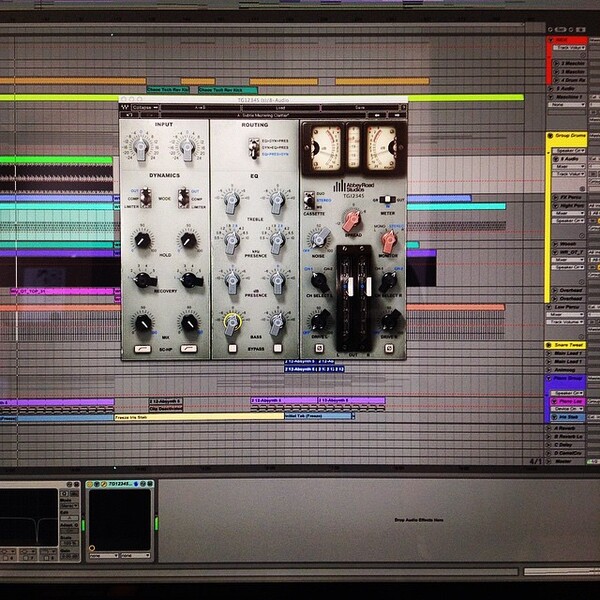Viewport: 600px width, 600px height.
Task: Toggle the right EQ Bypass checkbox
Action: 278,348
